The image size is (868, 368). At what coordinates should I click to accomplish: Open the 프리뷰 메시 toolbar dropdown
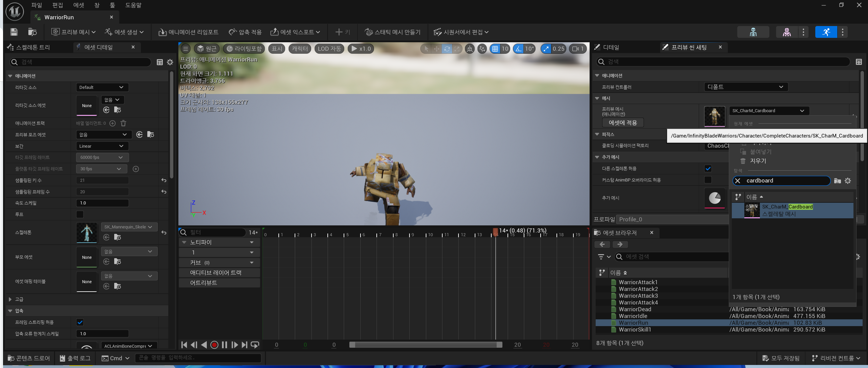tap(74, 32)
